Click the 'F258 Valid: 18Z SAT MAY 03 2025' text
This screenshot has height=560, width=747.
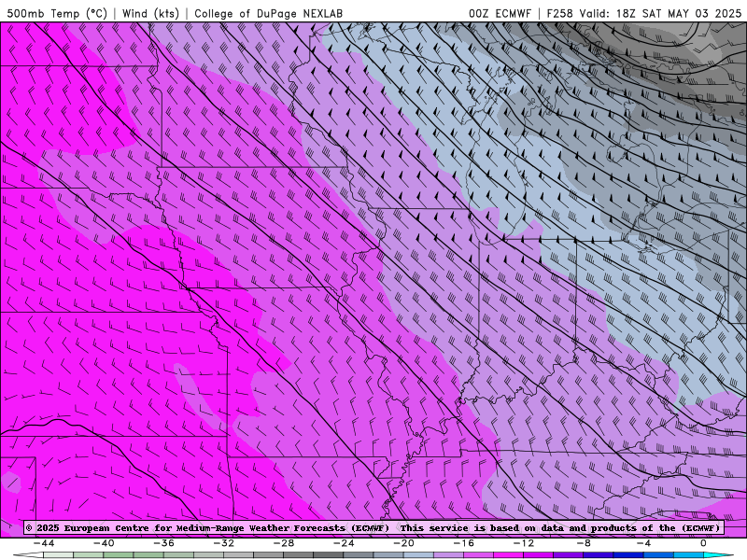pos(643,13)
